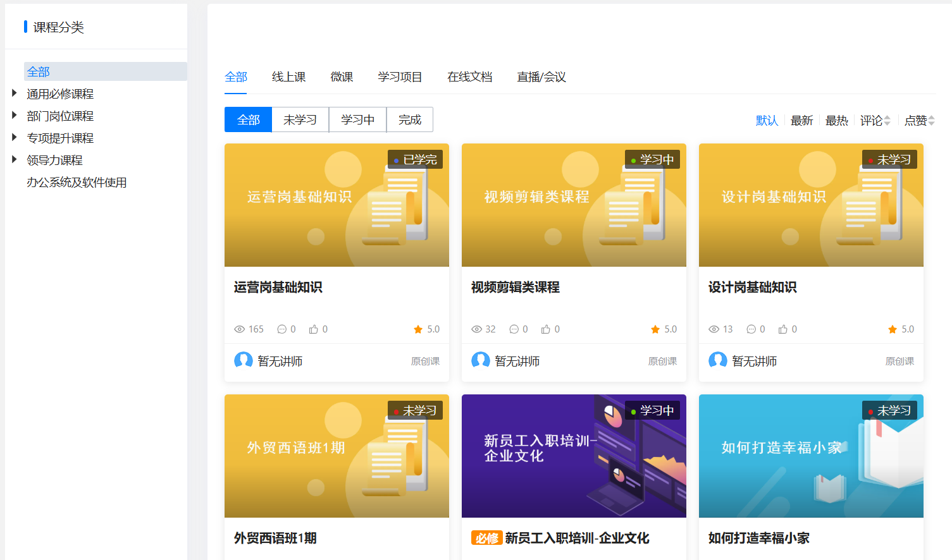Filter courses by 学习中 status
The height and width of the screenshot is (560, 952).
[x=357, y=119]
